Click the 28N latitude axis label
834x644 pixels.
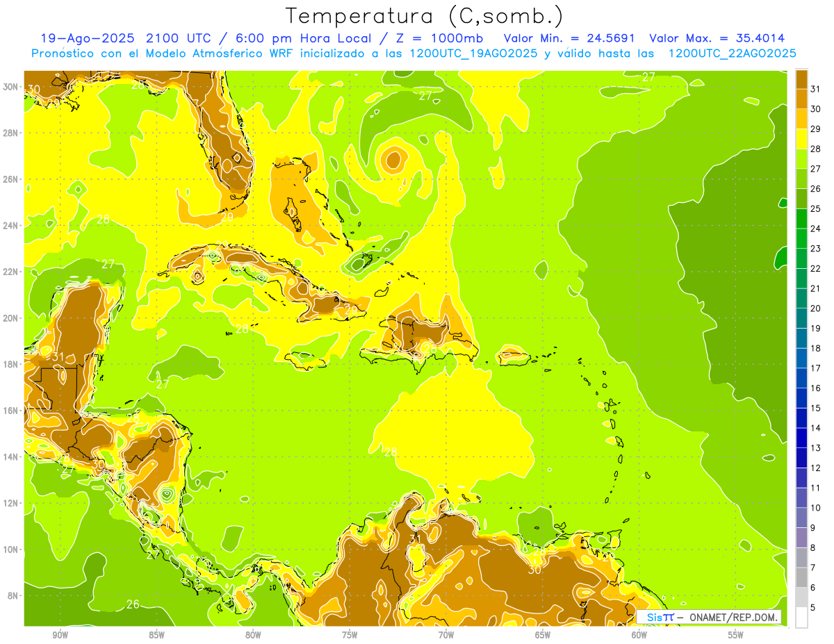tap(10, 133)
